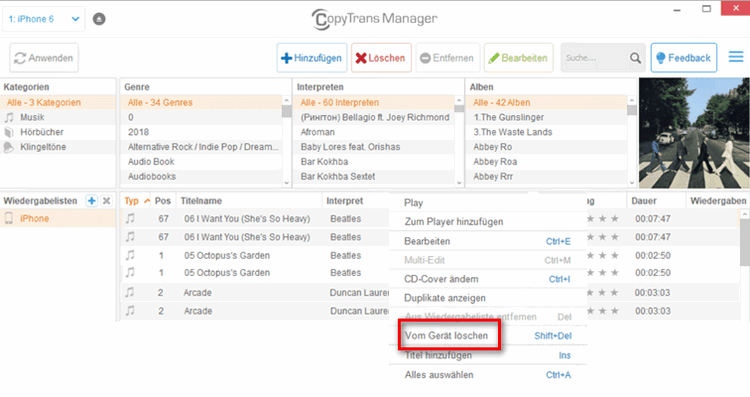Click the search magnifier icon

(635, 58)
